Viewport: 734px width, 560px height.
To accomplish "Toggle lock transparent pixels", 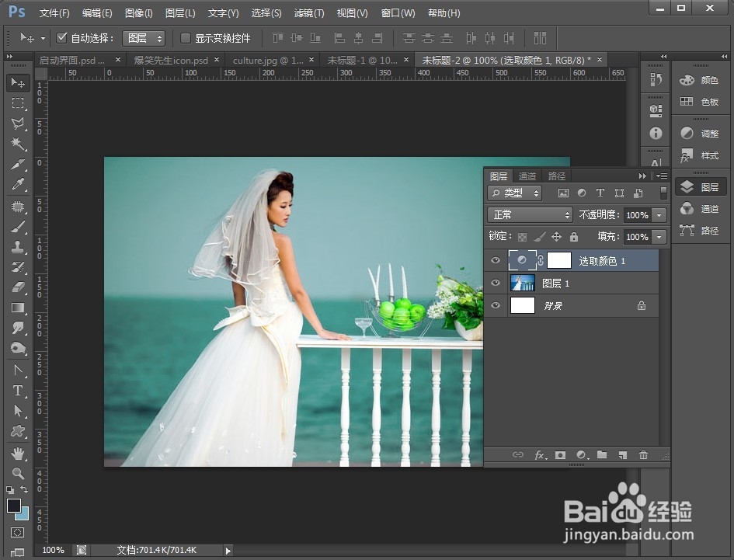I will 522,237.
